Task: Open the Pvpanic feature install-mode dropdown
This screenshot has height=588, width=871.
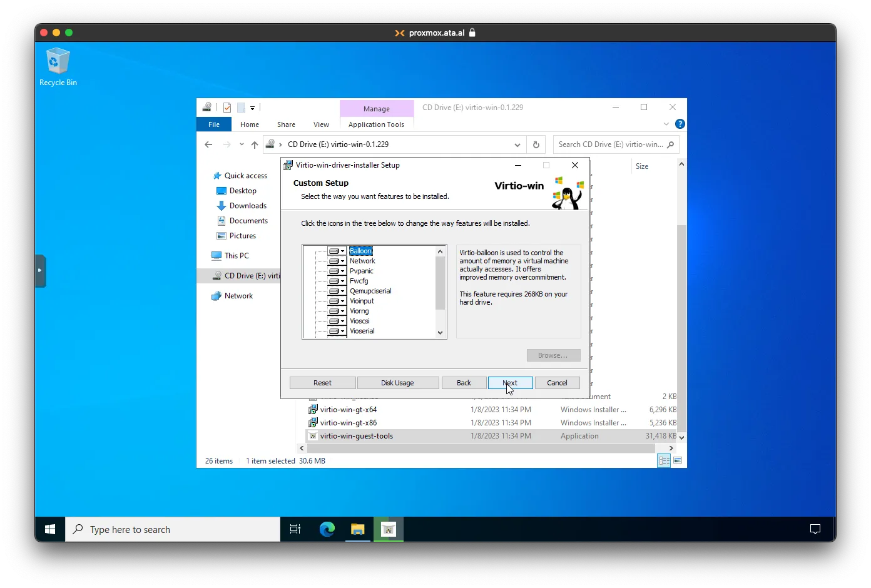Action: pos(337,271)
